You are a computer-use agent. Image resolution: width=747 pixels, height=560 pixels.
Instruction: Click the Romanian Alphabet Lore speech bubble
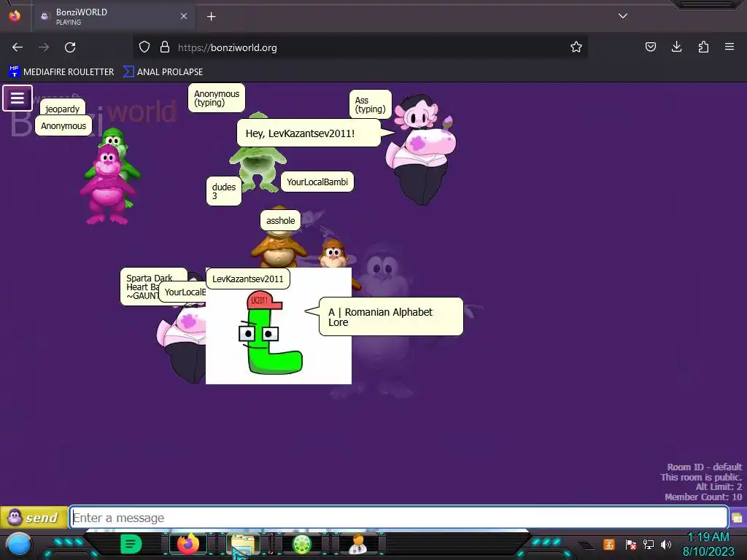(391, 317)
